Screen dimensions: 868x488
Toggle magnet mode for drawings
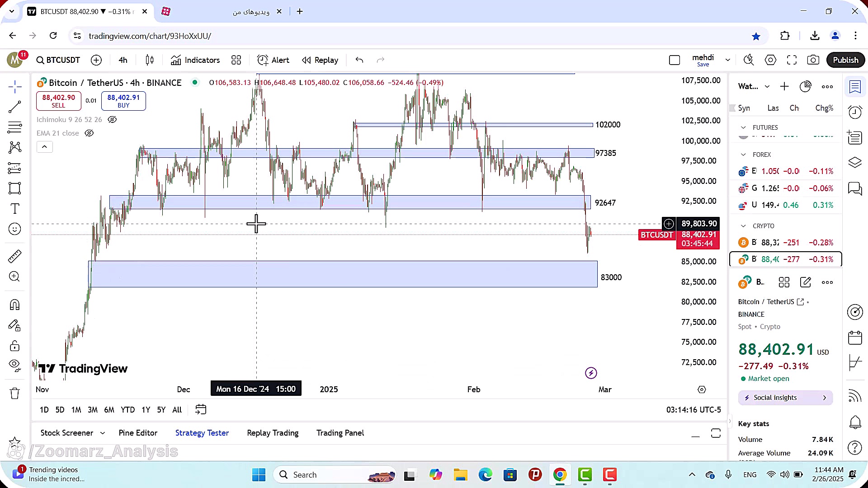click(x=14, y=305)
